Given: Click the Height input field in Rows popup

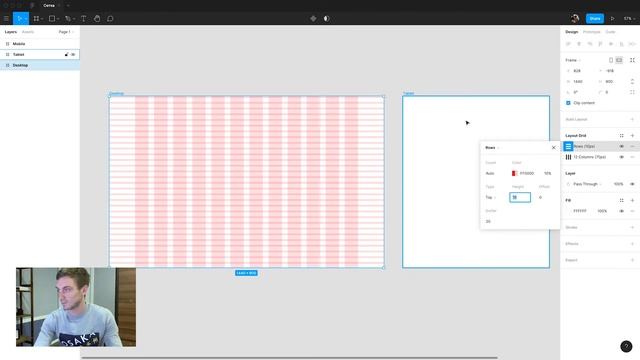Looking at the screenshot, I should pyautogui.click(x=520, y=198).
